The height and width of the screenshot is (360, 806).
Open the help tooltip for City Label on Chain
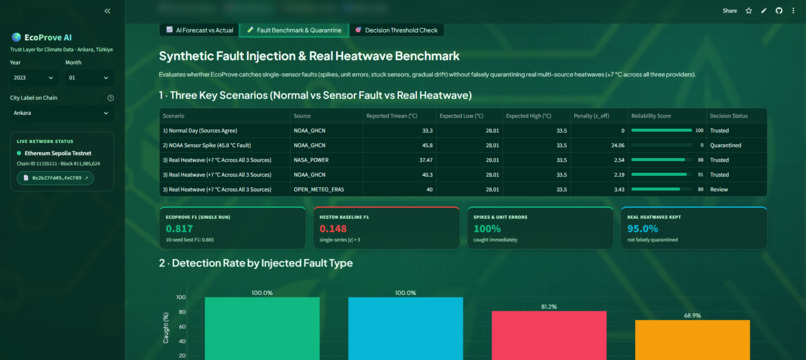click(111, 98)
